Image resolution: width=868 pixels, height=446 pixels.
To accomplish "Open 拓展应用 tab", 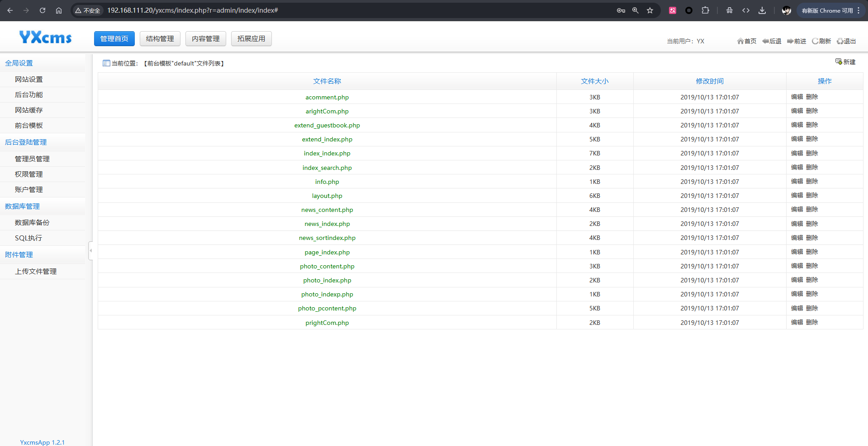I will [251, 39].
